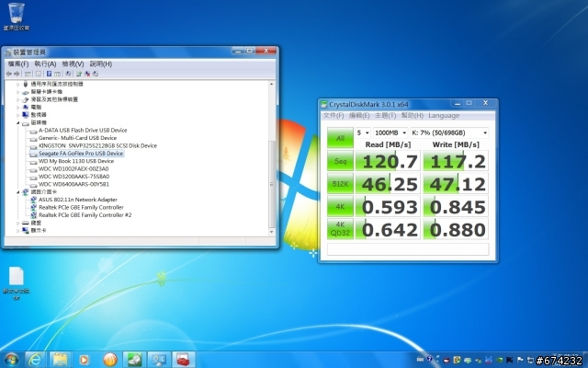Open Device Manager File (F) menu
Viewport: 588px width, 368px height.
pos(18,63)
